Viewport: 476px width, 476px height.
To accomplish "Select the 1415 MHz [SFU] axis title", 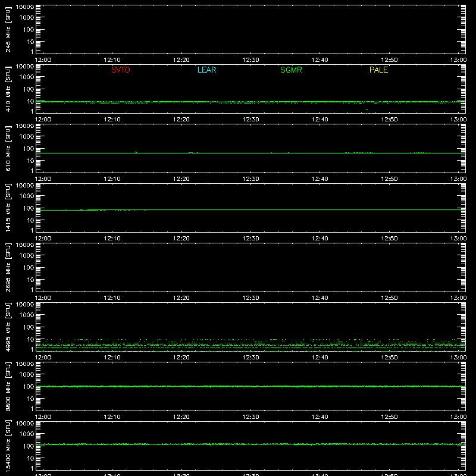I will 8,208.
